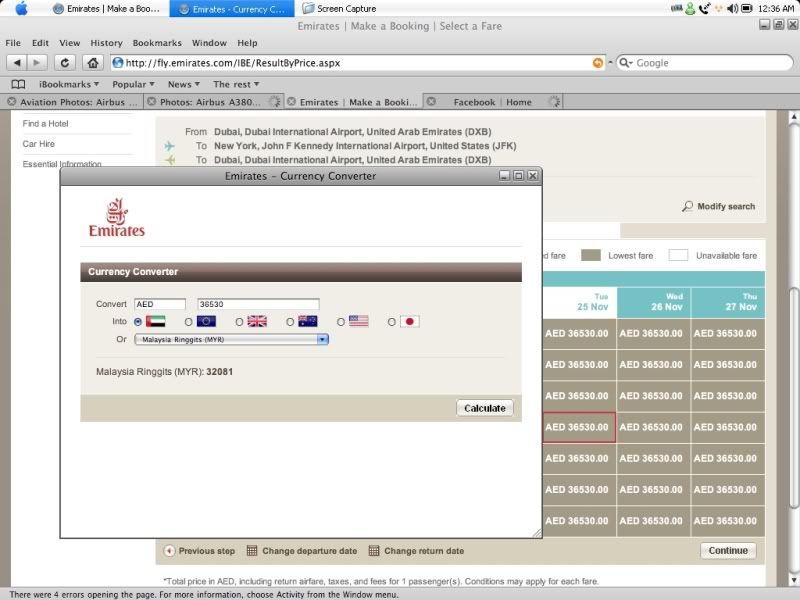Maximize the Currency Converter popup window
800x600 pixels.
pos(518,176)
